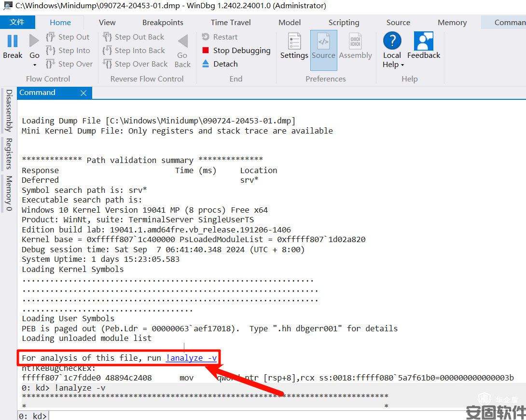Open Local Help icon
Image resolution: width=526 pixels, height=420 pixels.
point(392,41)
